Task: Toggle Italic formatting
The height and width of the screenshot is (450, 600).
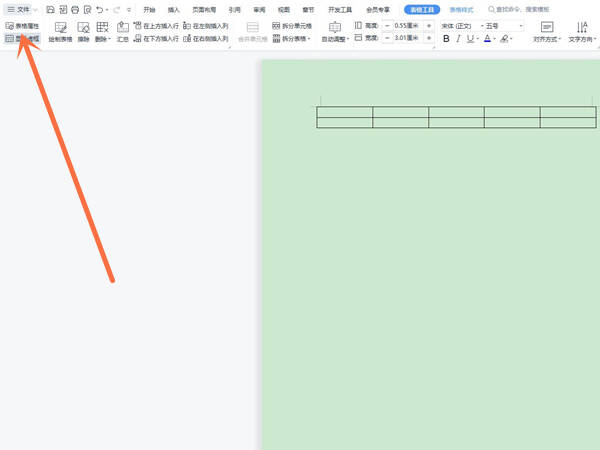Action: [x=458, y=39]
